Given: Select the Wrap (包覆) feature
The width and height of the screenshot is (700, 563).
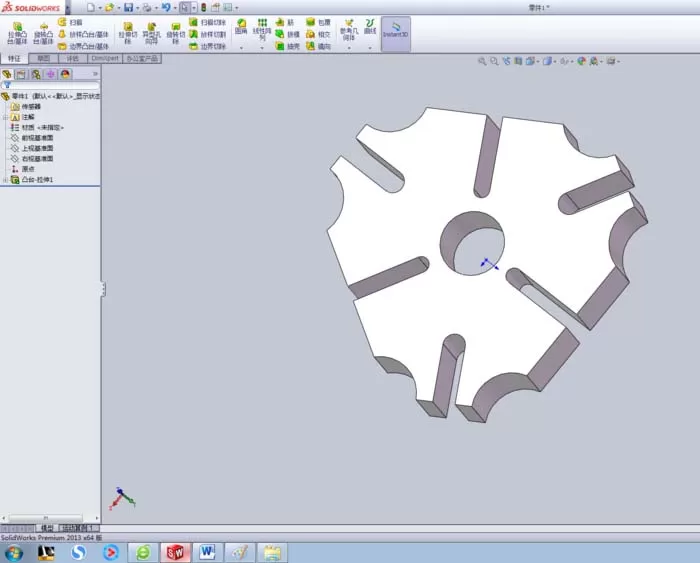Looking at the screenshot, I should point(318,22).
